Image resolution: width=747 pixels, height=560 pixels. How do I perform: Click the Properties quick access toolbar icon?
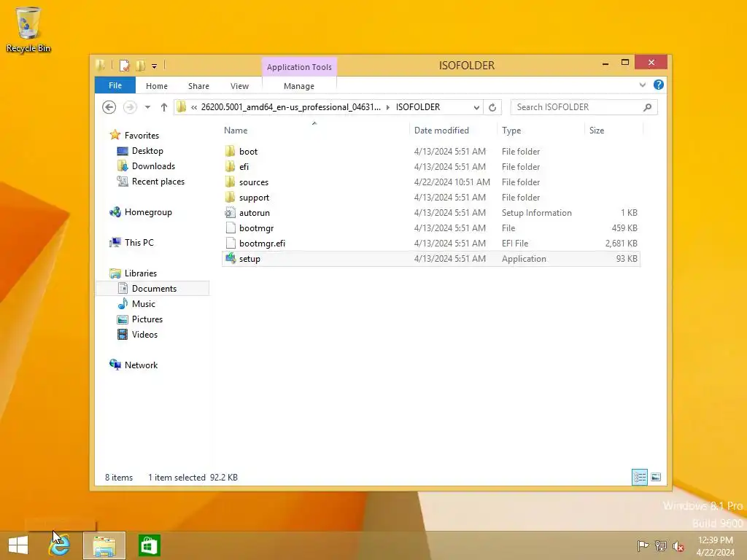tap(124, 66)
